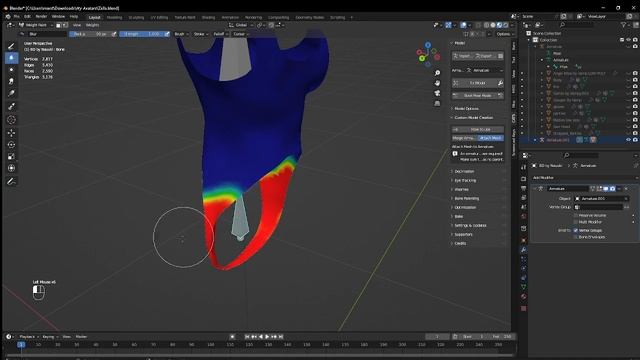Toggle visibility eye of selected Armature.001
Viewport: 640px width, 360px height.
pyautogui.click(x=629, y=140)
